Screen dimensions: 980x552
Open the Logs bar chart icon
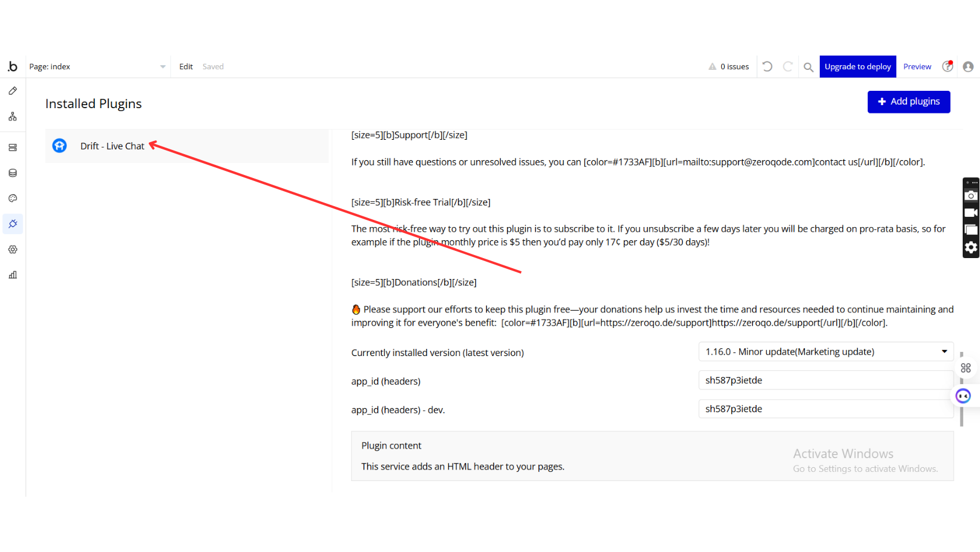(x=13, y=275)
